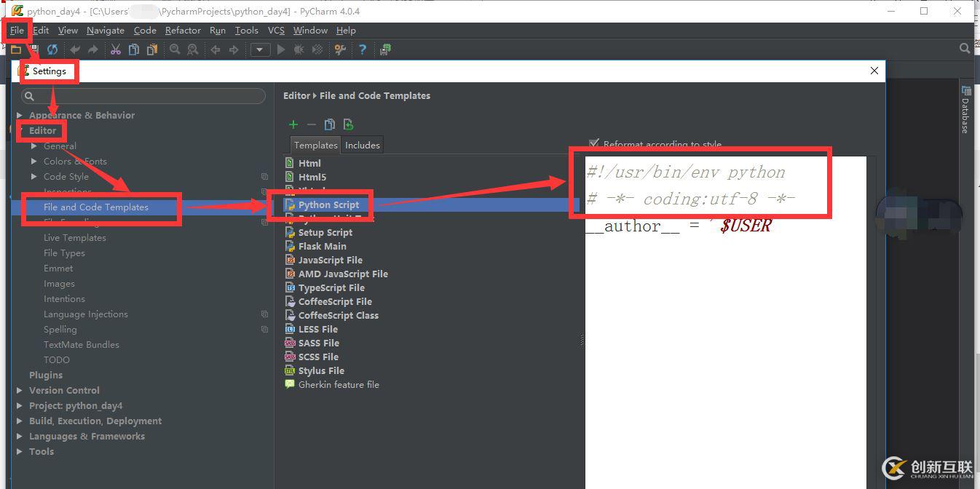Open the run configuration dropdown
Viewport: 980px width, 489px height.
coord(261,49)
